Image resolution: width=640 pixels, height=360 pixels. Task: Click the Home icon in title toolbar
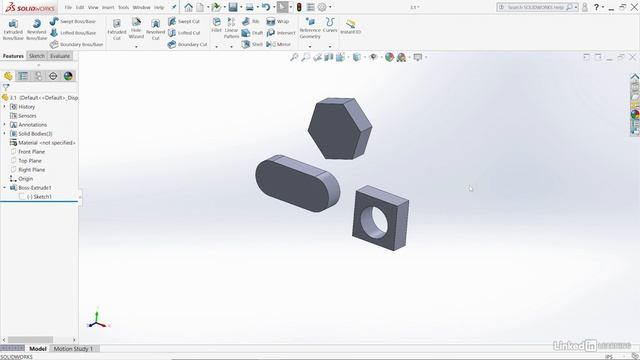[x=188, y=7]
